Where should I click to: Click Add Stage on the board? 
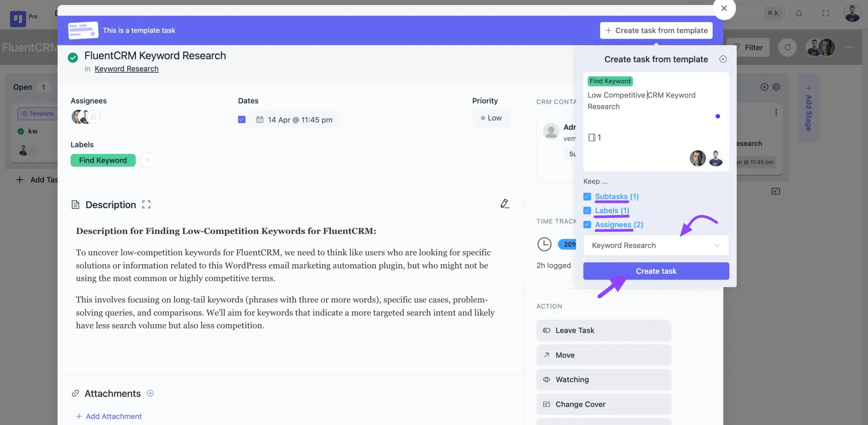(x=809, y=108)
